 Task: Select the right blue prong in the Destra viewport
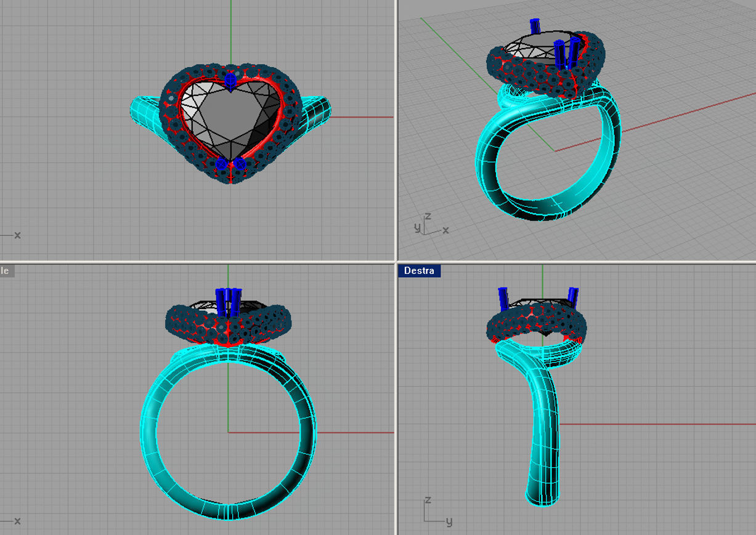[x=572, y=298]
